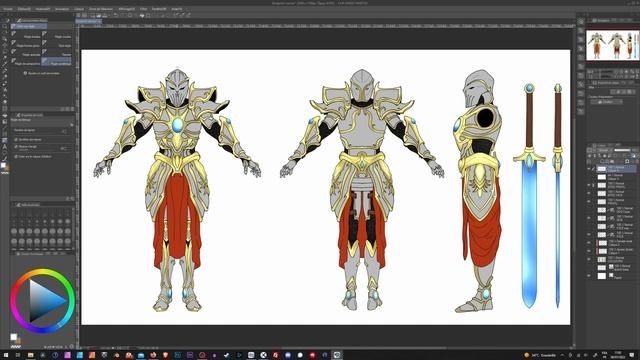Adjust the layer opacity slider
The image size is (640, 360).
pyautogui.click(x=622, y=150)
